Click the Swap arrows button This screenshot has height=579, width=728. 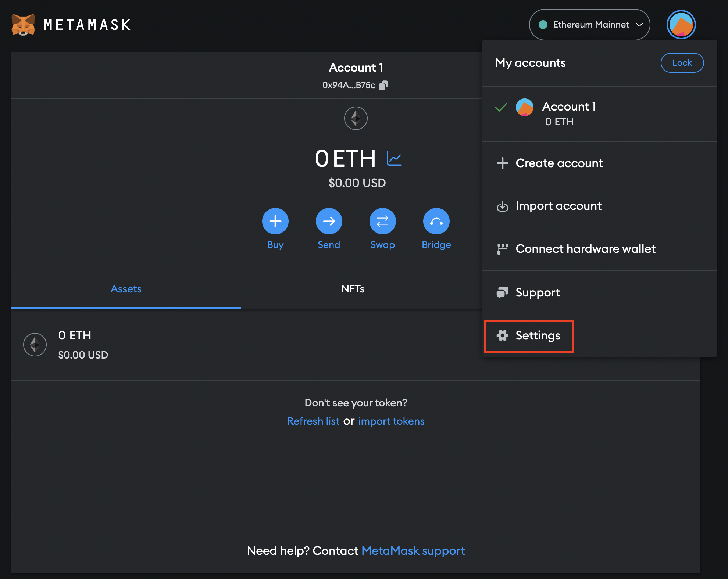click(x=383, y=221)
